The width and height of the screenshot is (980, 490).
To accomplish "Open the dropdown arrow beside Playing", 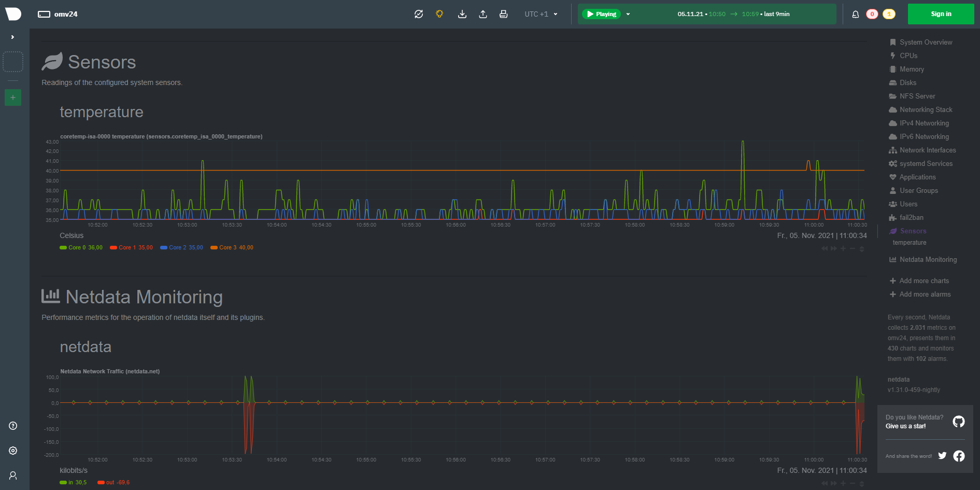I will point(628,14).
